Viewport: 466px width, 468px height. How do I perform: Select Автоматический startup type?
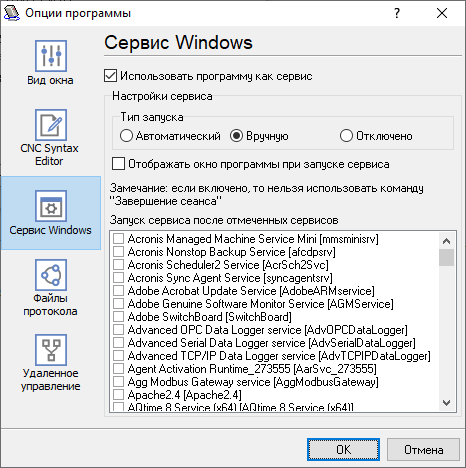pos(126,136)
